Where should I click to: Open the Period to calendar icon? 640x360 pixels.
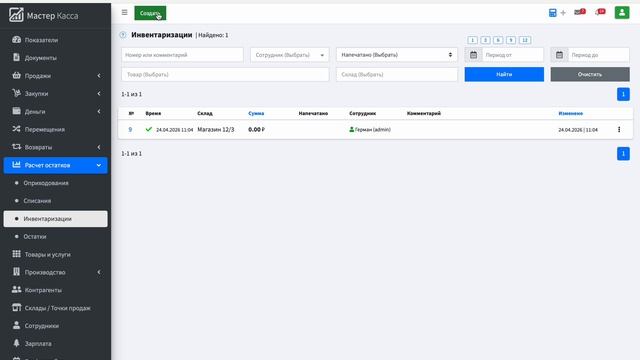[x=559, y=55]
